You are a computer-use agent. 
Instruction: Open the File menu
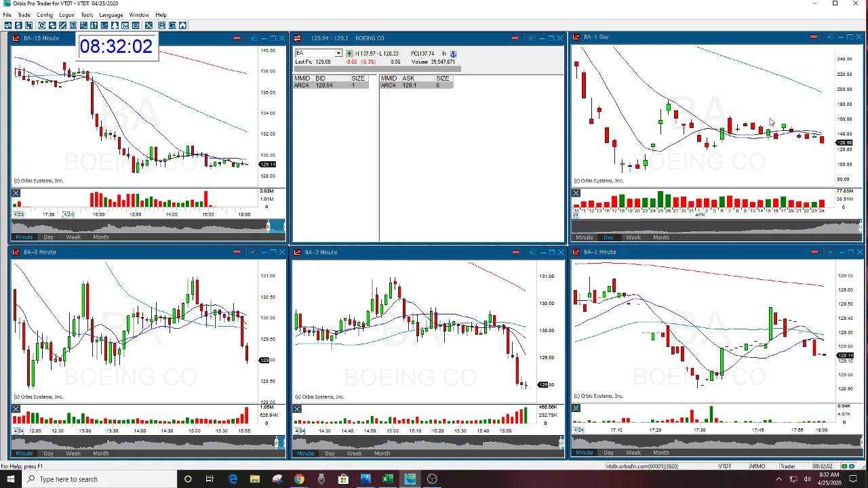7,15
